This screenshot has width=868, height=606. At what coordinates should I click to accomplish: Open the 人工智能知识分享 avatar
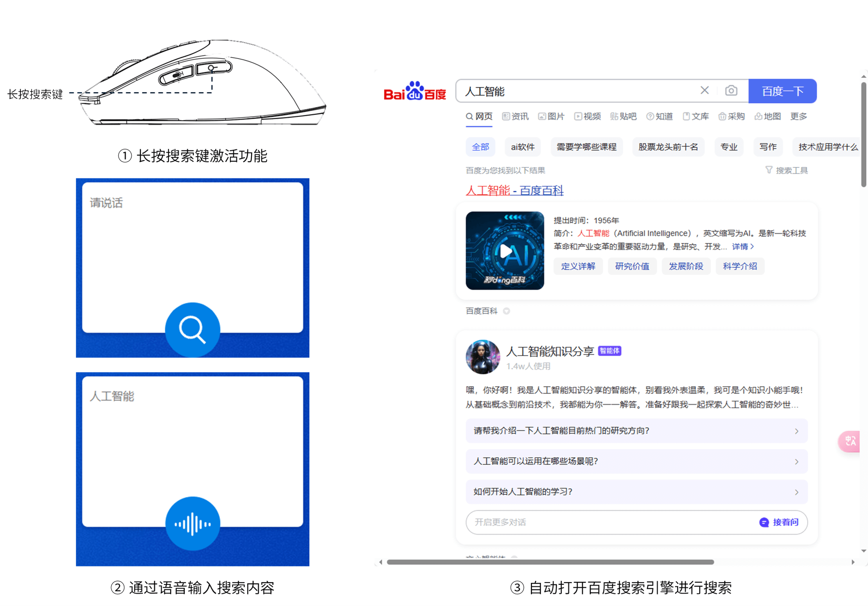pyautogui.click(x=482, y=357)
